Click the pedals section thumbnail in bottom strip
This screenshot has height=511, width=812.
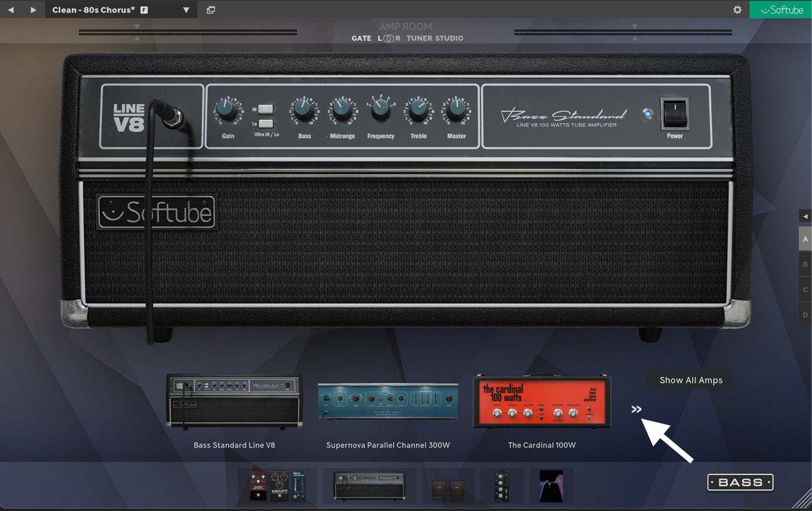click(278, 486)
